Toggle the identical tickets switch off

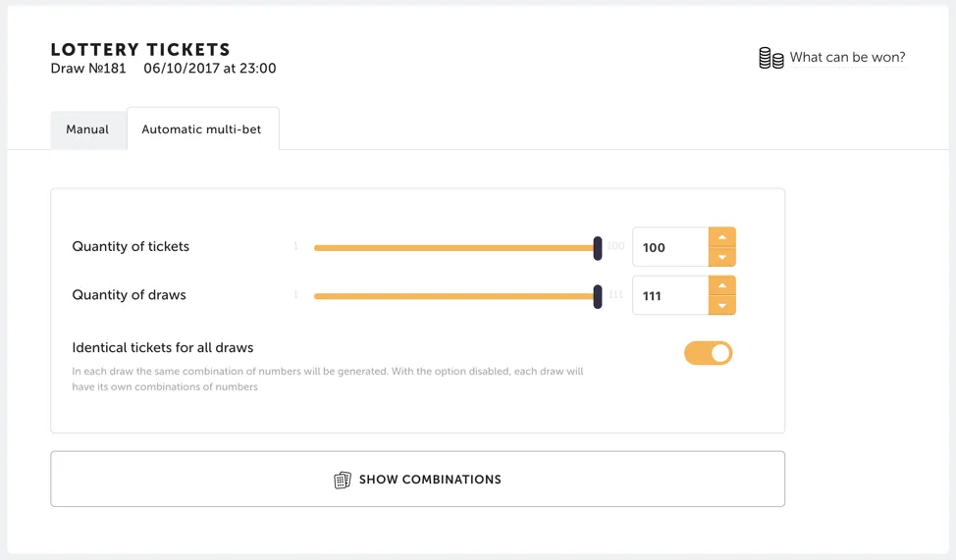[708, 353]
